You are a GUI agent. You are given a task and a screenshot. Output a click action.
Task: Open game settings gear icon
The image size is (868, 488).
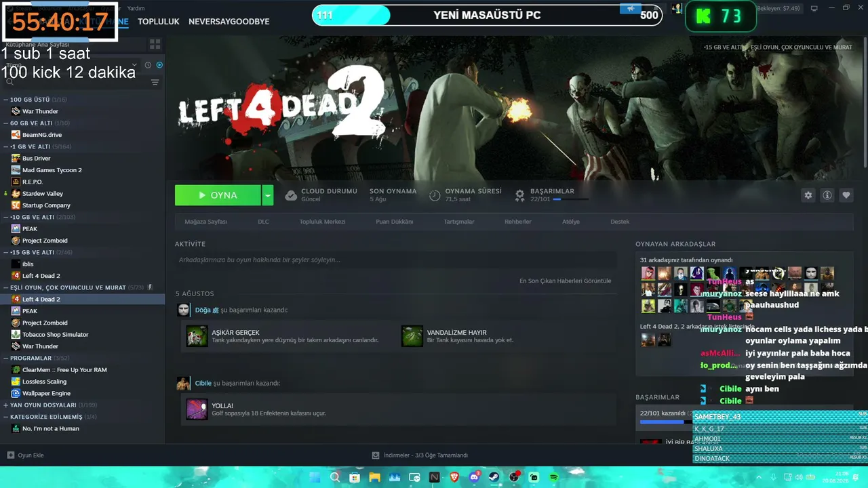808,195
